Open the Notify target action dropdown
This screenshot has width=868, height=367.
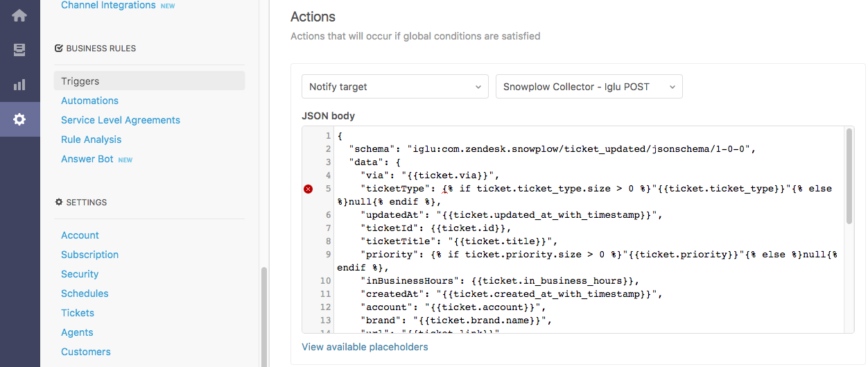395,87
